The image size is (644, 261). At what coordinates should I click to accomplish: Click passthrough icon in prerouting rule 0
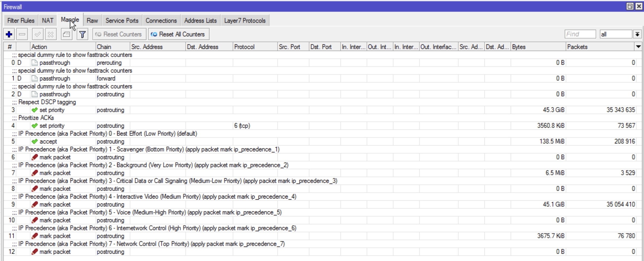pyautogui.click(x=34, y=63)
